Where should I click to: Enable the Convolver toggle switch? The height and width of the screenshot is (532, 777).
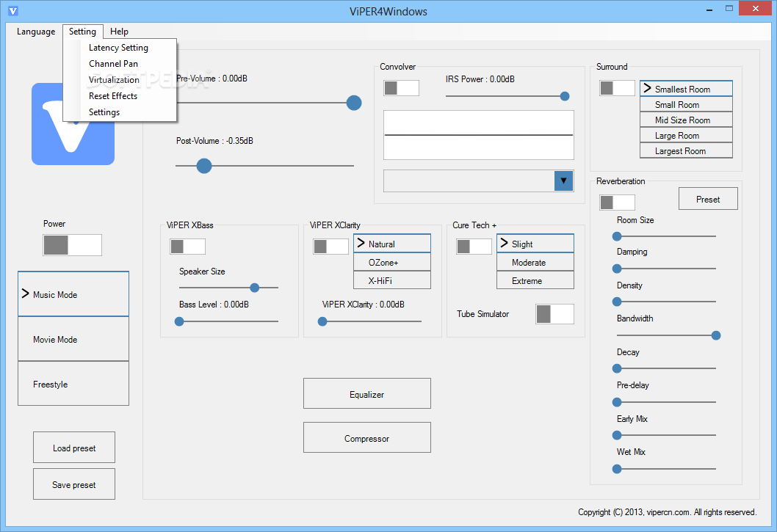pyautogui.click(x=401, y=88)
